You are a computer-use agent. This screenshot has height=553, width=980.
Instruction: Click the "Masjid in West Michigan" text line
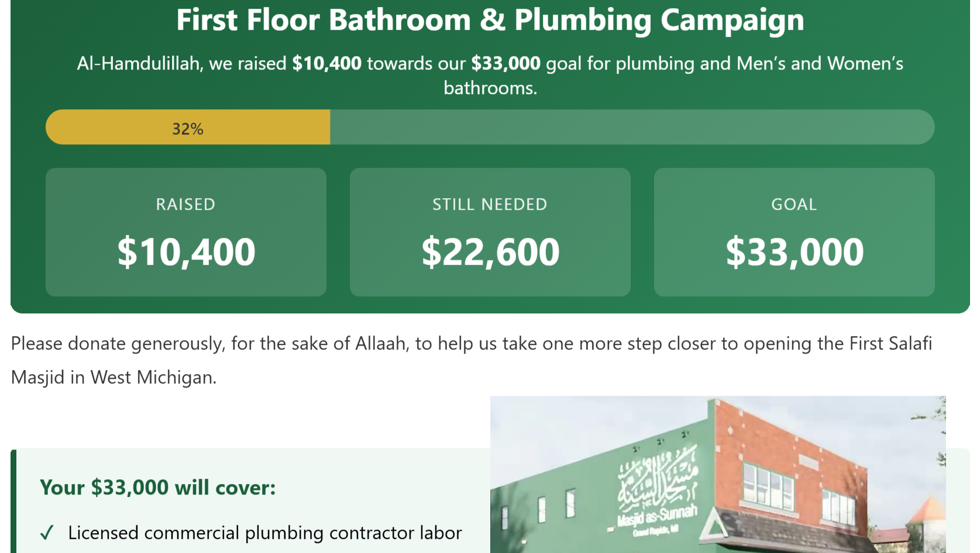(114, 377)
